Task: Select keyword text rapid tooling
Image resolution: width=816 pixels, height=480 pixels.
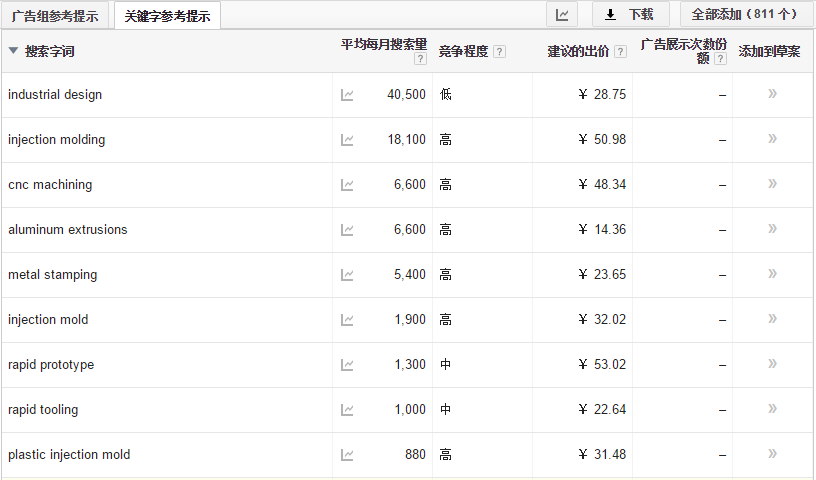Action: click(x=43, y=410)
